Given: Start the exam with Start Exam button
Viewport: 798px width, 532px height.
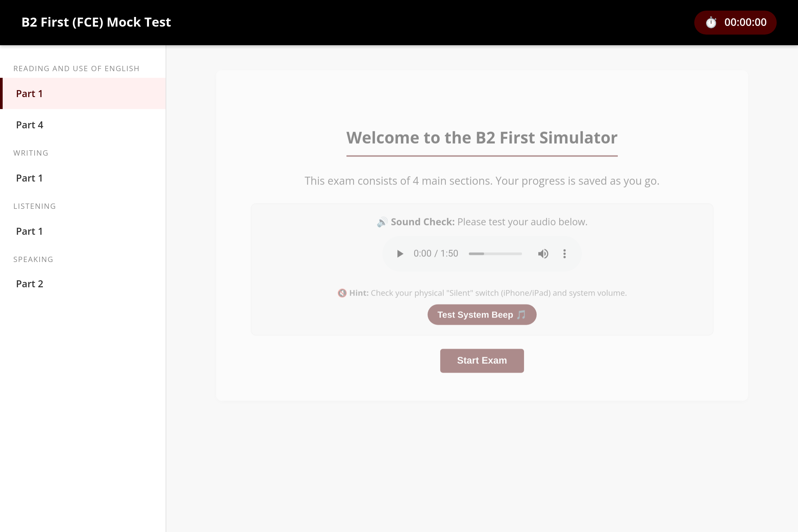Looking at the screenshot, I should (482, 361).
